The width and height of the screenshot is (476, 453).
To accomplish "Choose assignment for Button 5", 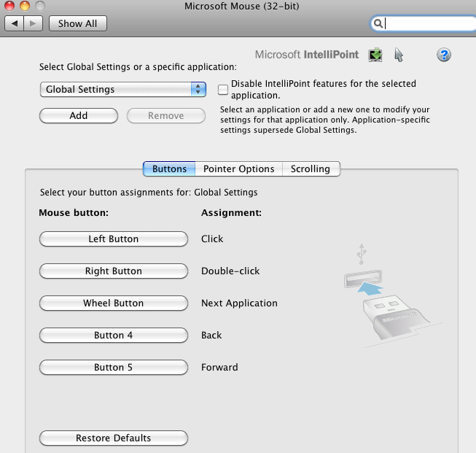I will point(114,368).
